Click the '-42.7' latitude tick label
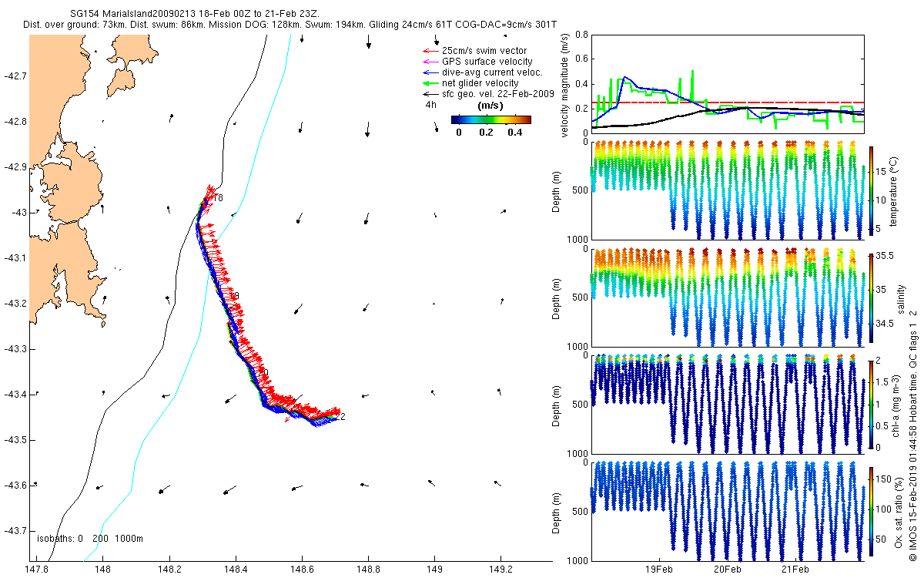 (x=15, y=76)
